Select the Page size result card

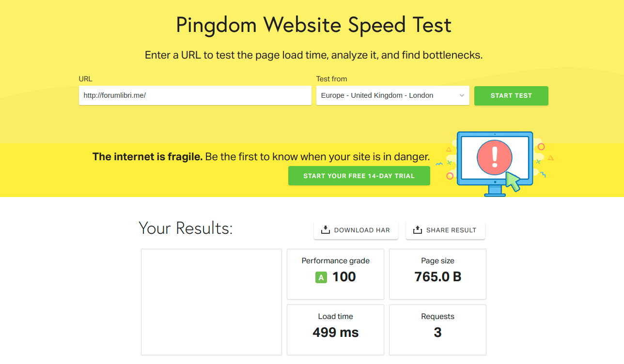click(x=437, y=274)
